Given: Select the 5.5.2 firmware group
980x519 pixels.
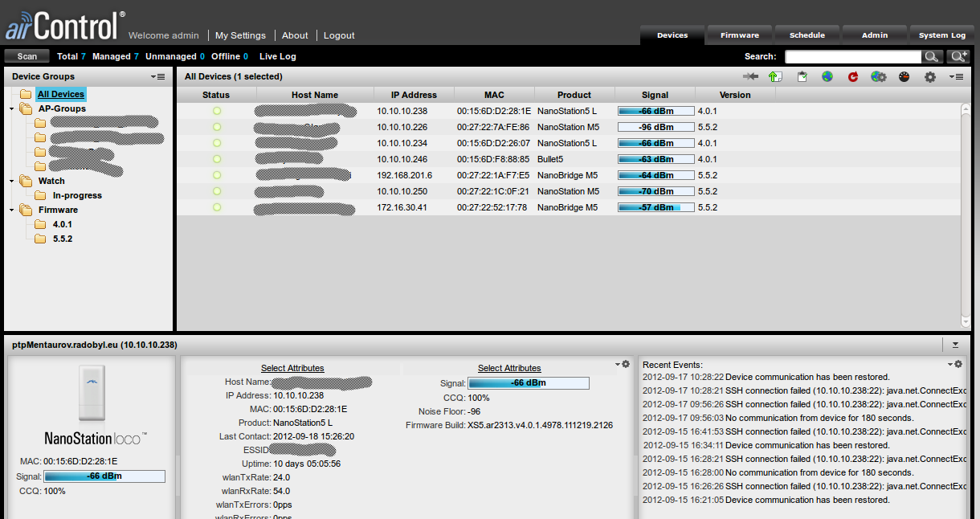Looking at the screenshot, I should click(x=63, y=239).
